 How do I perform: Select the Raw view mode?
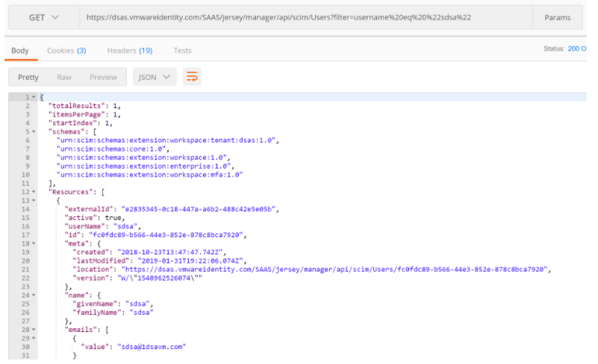point(64,77)
